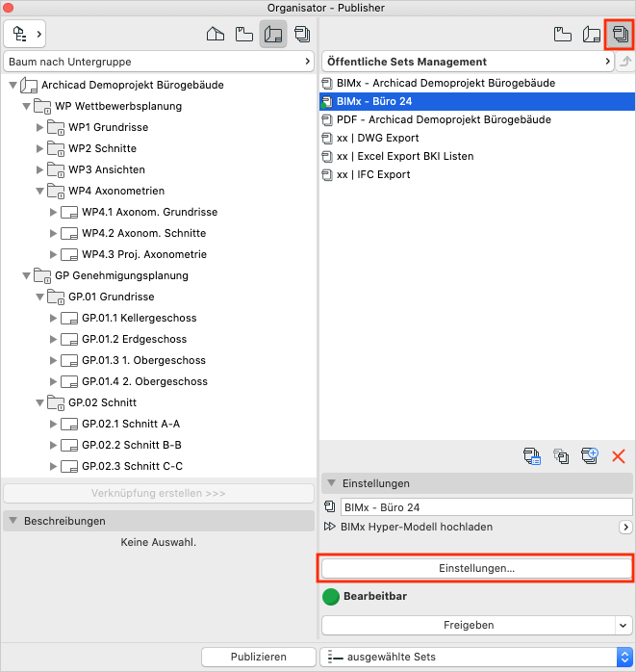Expand WP1 Grundrisse folder
This screenshot has height=672, width=636.
(39, 127)
